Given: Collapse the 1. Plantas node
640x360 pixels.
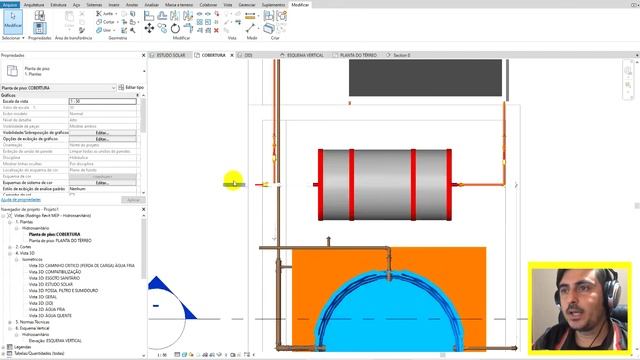Looking at the screenshot, I should coord(10,222).
